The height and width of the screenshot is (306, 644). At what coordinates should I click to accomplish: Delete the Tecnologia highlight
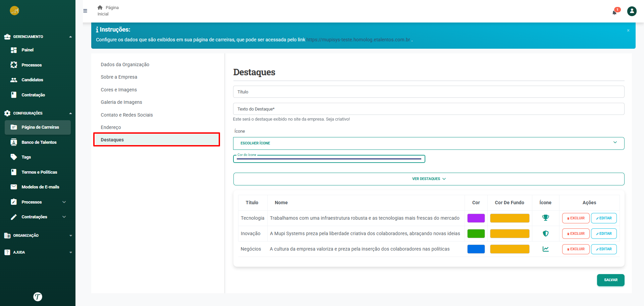(x=576, y=218)
